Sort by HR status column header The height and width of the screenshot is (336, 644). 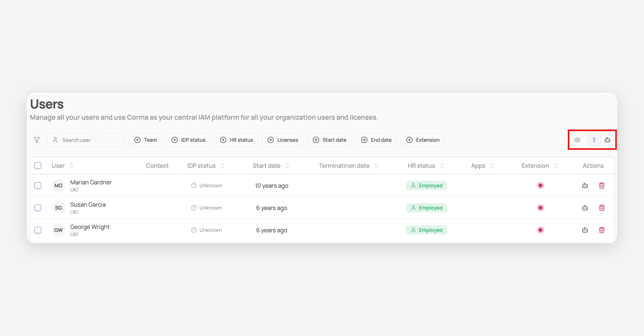(425, 166)
